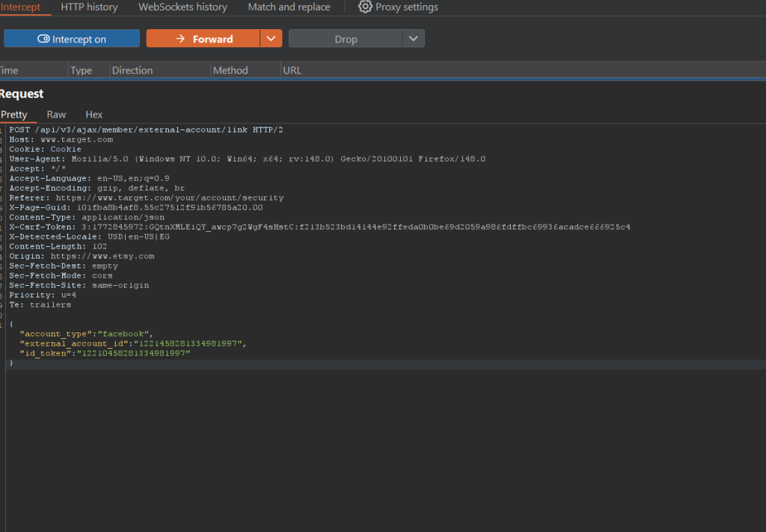This screenshot has width=766, height=532.
Task: Click the Method column header
Action: click(230, 70)
